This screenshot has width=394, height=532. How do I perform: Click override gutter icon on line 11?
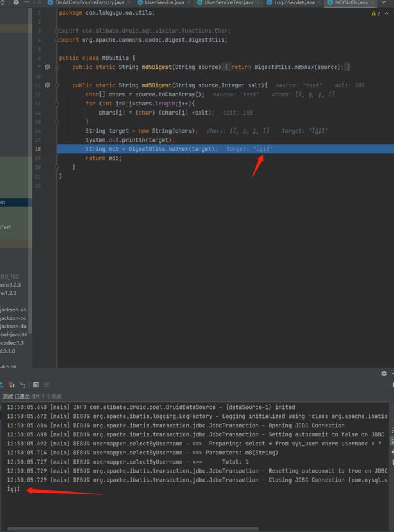tap(47, 85)
